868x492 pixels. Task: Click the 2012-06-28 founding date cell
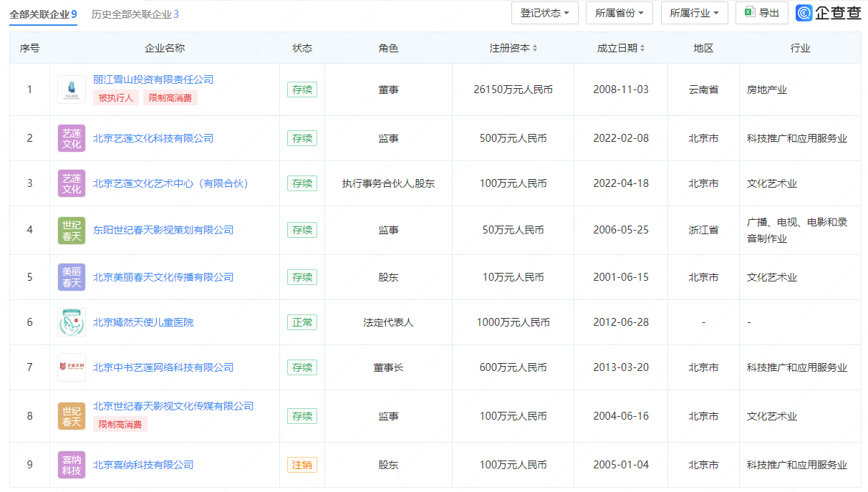point(621,322)
